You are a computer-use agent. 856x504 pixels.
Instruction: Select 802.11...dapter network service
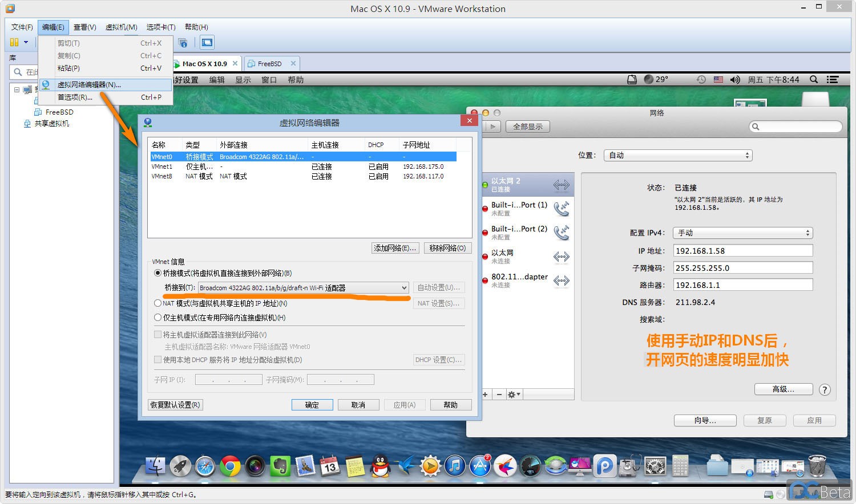coord(527,281)
